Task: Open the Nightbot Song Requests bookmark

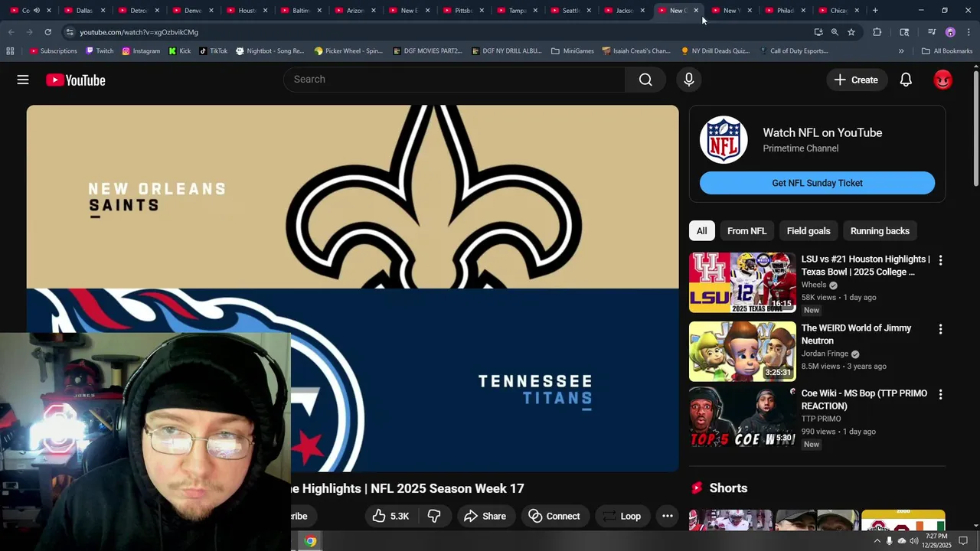Action: (x=270, y=51)
